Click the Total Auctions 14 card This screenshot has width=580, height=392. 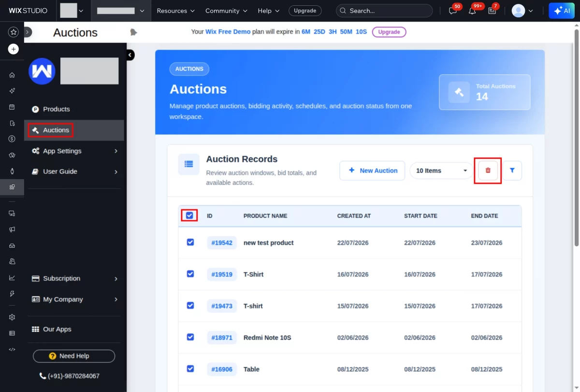click(484, 92)
